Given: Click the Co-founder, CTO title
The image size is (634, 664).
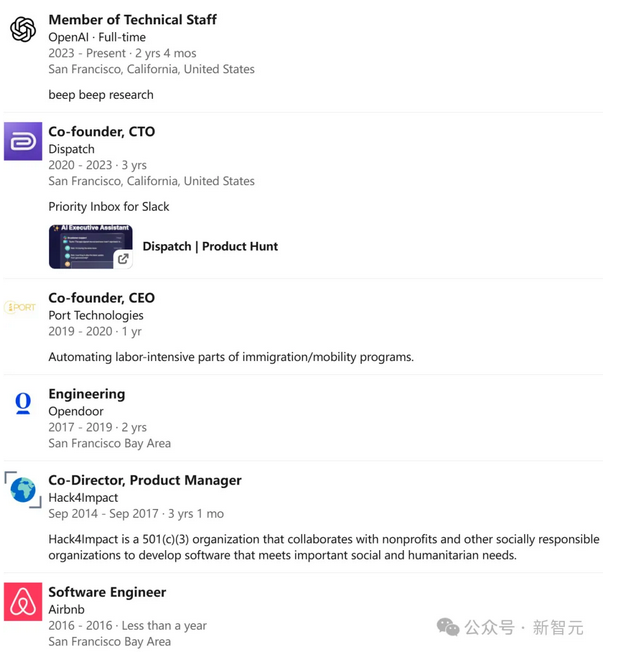Looking at the screenshot, I should click(x=102, y=132).
